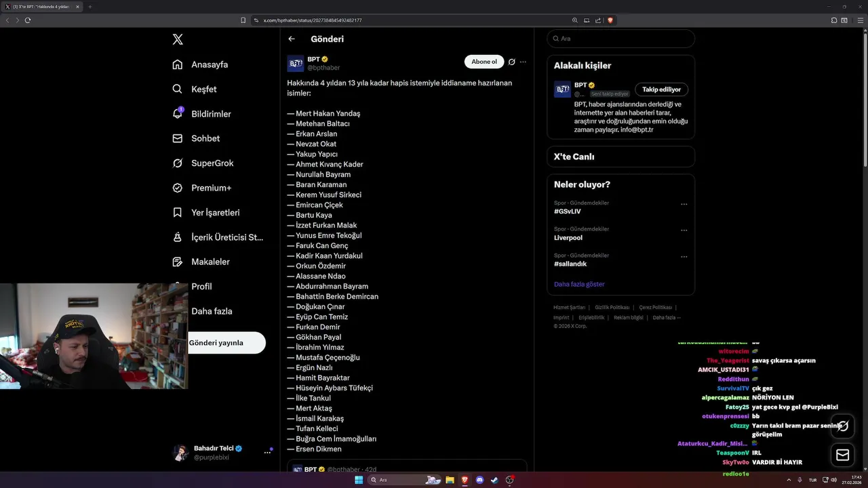Open the Bahadır Telci account menu dots

(x=267, y=452)
